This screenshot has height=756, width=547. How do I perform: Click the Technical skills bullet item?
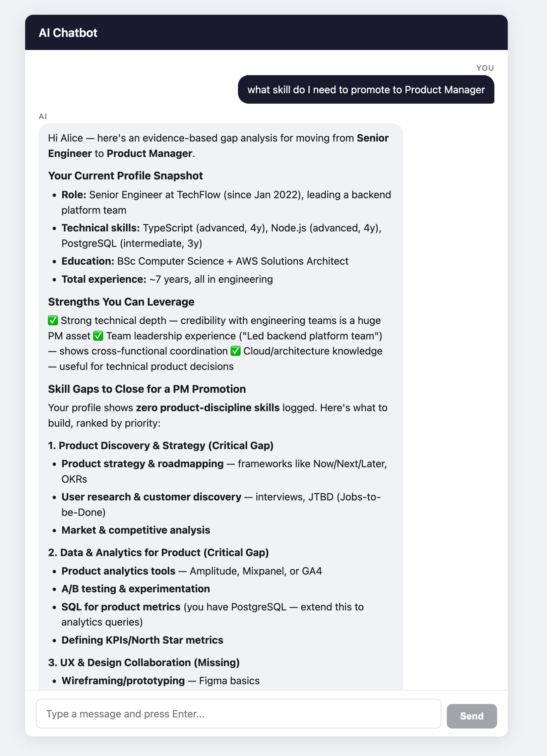[222, 235]
